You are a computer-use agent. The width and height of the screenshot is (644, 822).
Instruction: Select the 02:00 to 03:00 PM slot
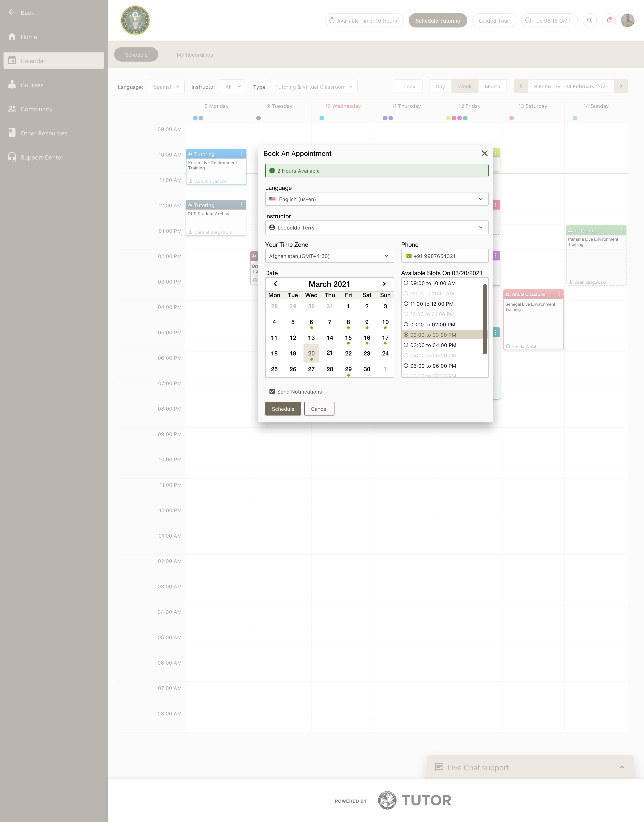442,335
